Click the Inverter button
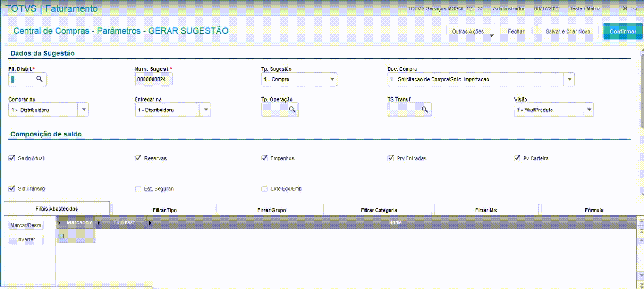The image size is (644, 289). (26, 239)
